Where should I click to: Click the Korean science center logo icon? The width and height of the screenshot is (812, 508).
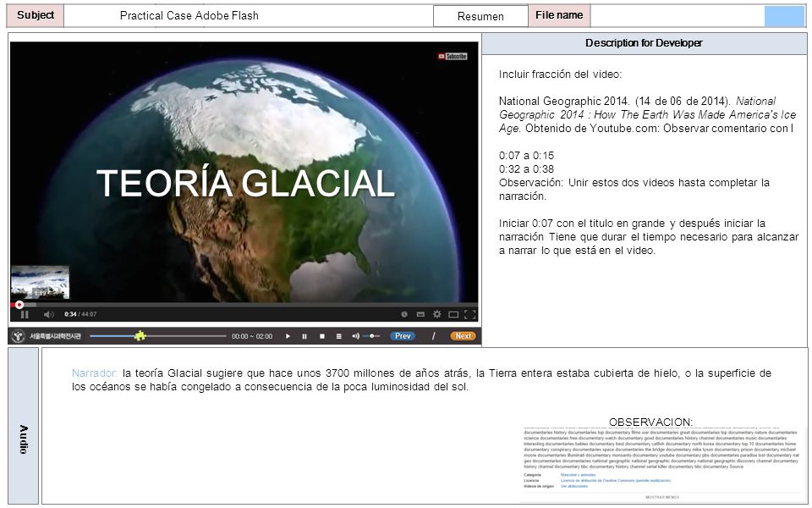[19, 336]
